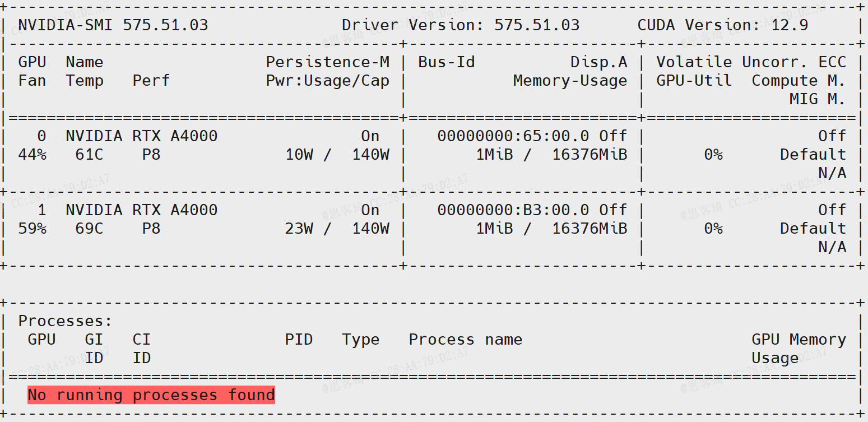The width and height of the screenshot is (868, 422).
Task: Click the GPU 0 NVIDIA RTX A4000 name
Action: (142, 136)
